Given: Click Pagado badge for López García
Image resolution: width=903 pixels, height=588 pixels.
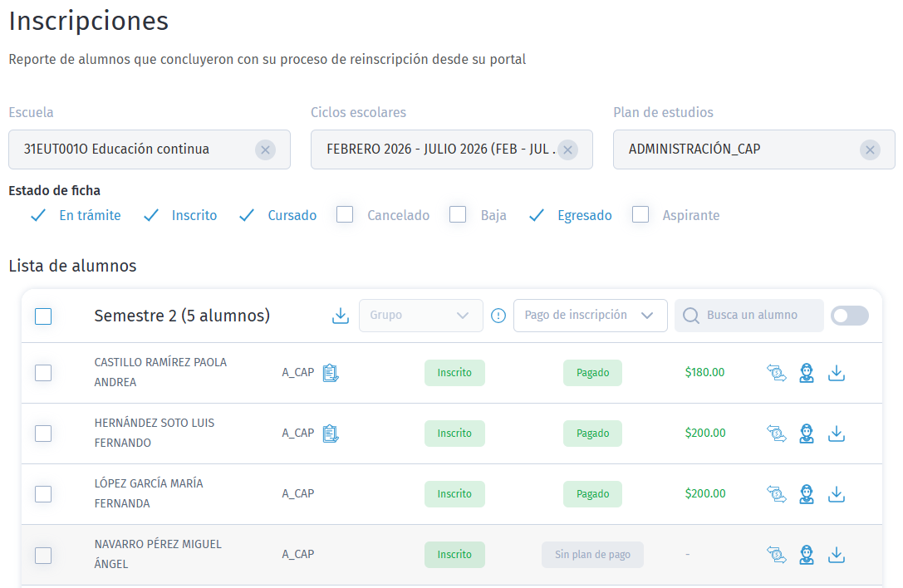Looking at the screenshot, I should pyautogui.click(x=592, y=493).
